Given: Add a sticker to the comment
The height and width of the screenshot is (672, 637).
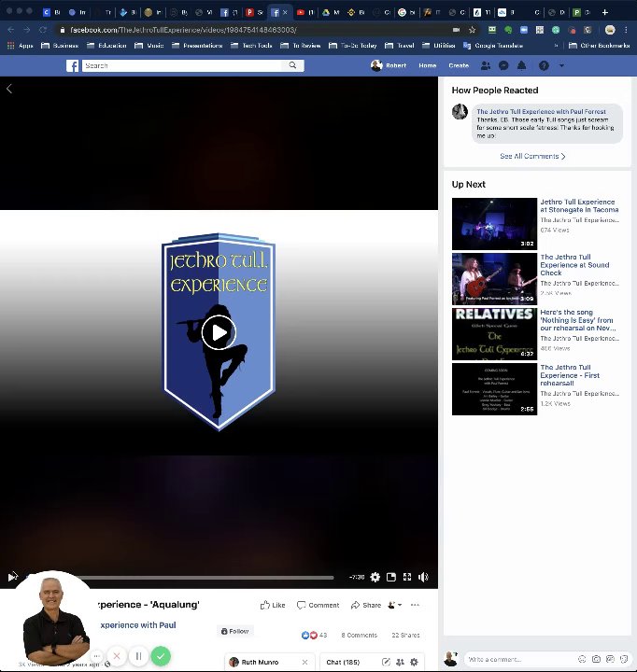Looking at the screenshot, I should pos(624,659).
